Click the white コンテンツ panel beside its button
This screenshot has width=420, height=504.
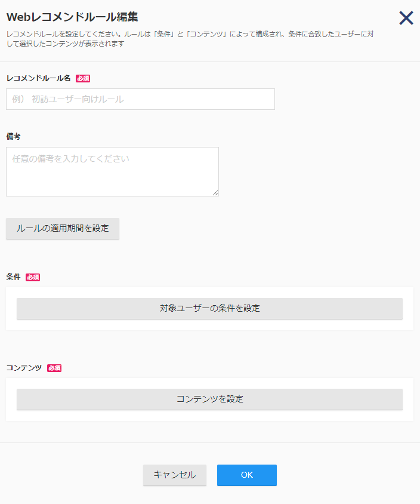pos(408,399)
